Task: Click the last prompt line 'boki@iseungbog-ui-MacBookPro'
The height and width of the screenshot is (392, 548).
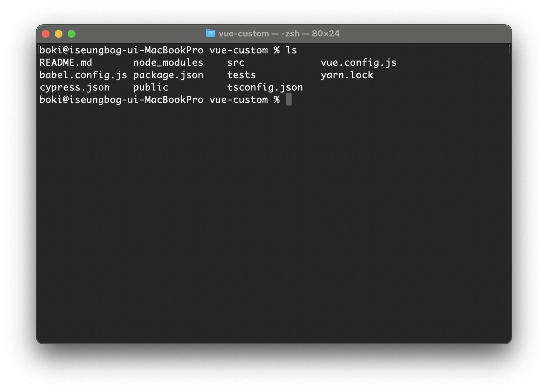Action: (121, 100)
